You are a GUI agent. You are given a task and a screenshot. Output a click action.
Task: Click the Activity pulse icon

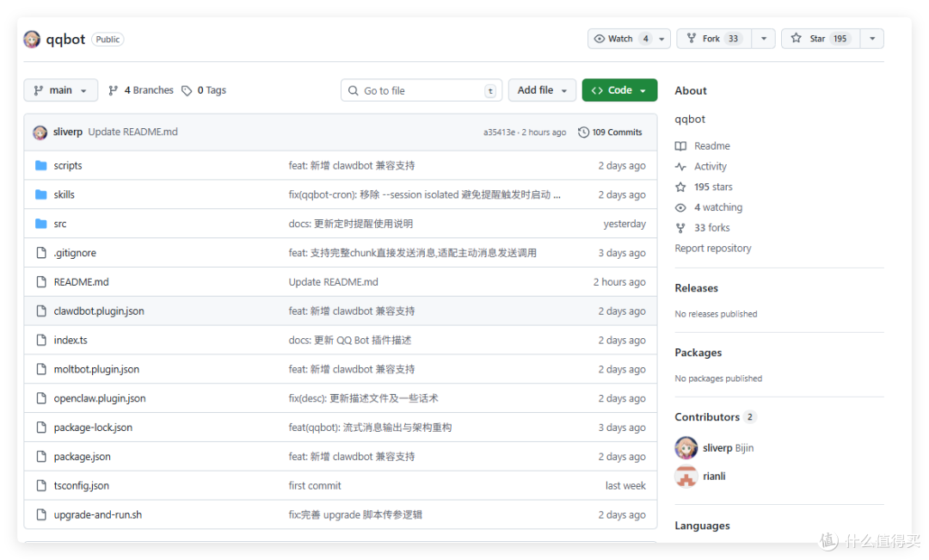coord(680,167)
